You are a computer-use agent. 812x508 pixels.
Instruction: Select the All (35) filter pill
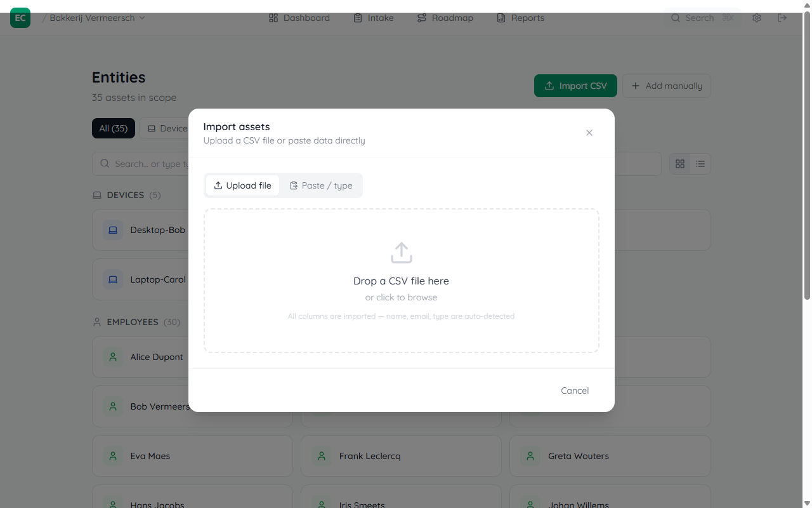[113, 128]
